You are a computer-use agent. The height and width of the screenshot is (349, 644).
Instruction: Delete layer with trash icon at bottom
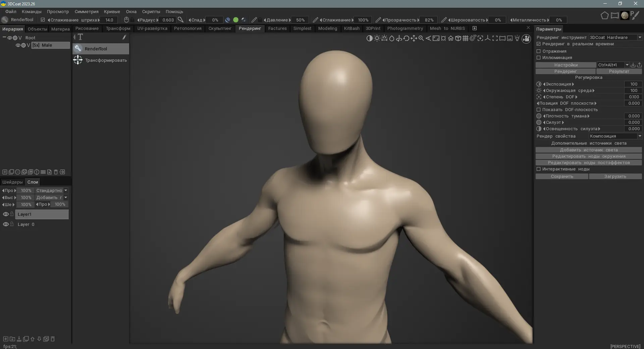click(53, 339)
